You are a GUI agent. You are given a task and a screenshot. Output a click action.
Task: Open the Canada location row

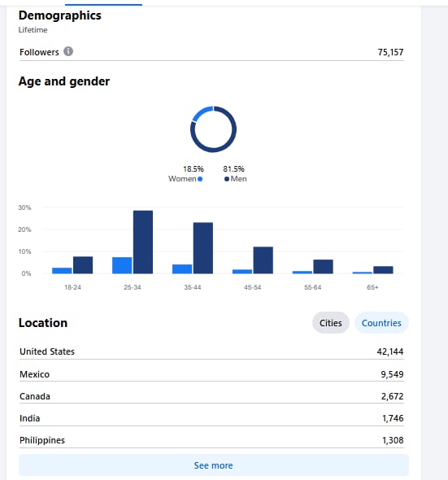(211, 396)
